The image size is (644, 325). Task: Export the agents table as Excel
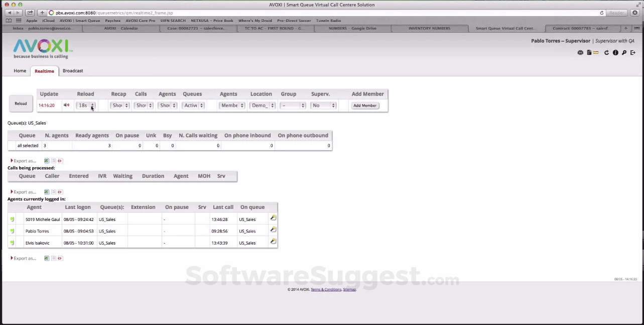(x=47, y=258)
